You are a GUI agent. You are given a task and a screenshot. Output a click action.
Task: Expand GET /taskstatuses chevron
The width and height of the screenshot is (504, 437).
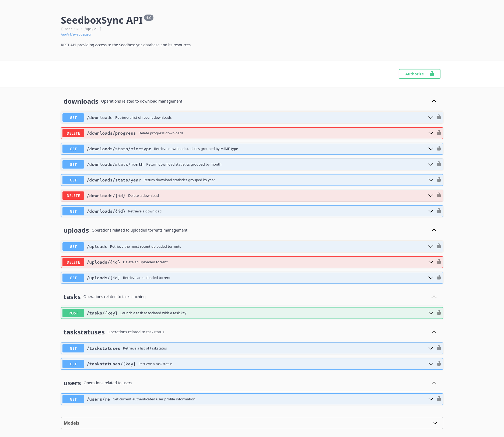(x=431, y=348)
